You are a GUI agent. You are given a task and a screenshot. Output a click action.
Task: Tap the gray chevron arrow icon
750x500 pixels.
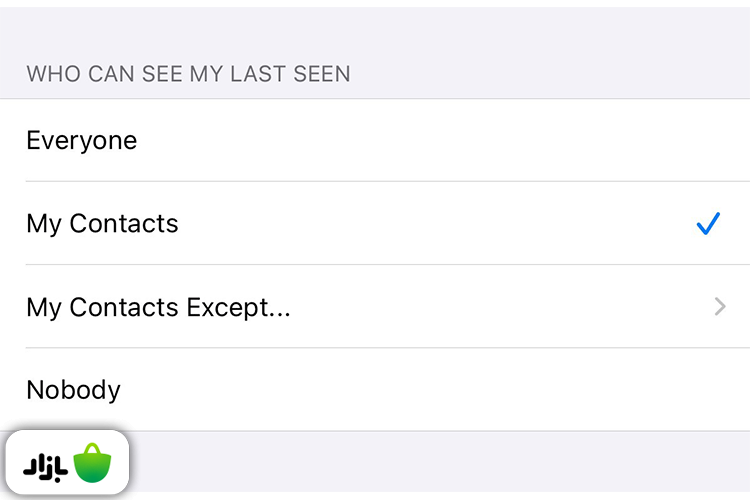tap(720, 307)
